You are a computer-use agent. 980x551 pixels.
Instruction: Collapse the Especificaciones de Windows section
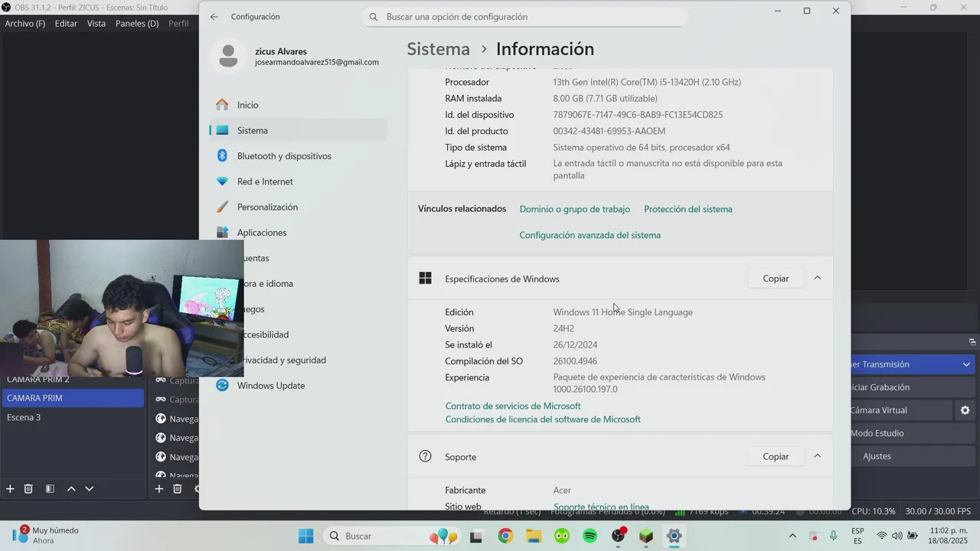(x=817, y=279)
